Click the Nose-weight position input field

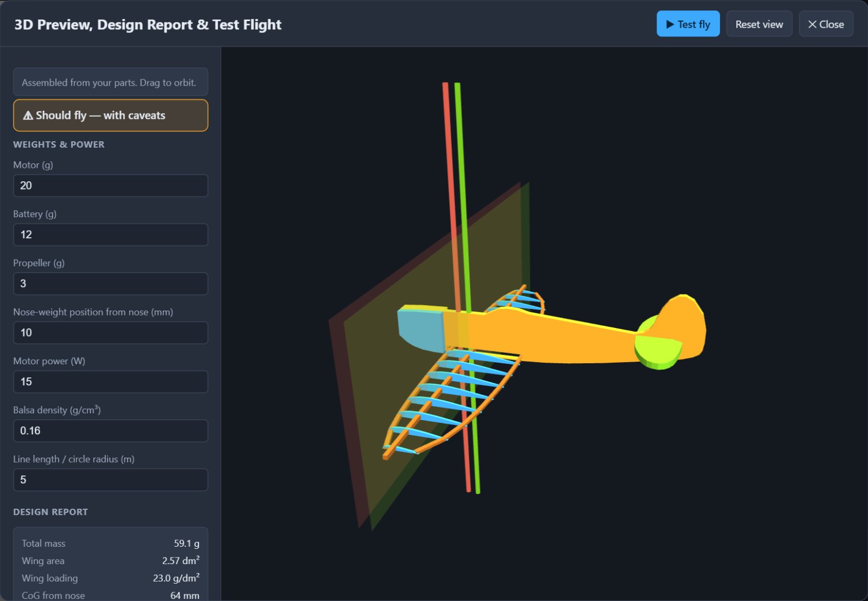pyautogui.click(x=111, y=333)
